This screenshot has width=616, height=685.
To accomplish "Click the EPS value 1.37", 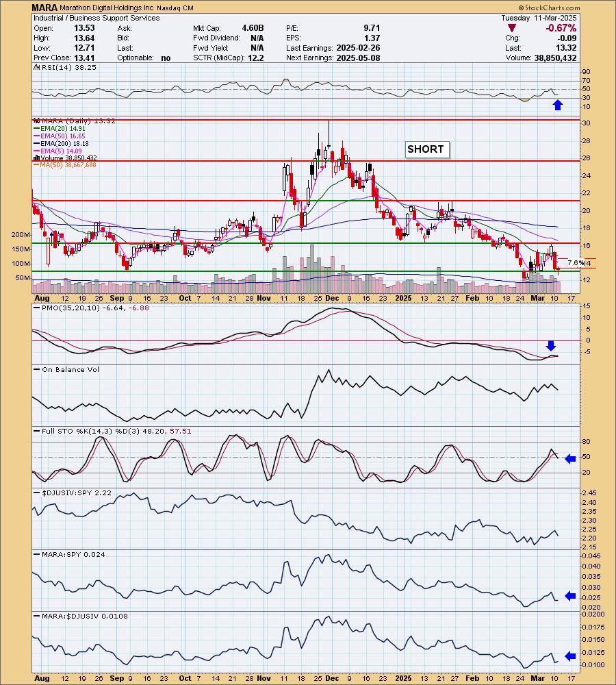I will click(x=372, y=38).
